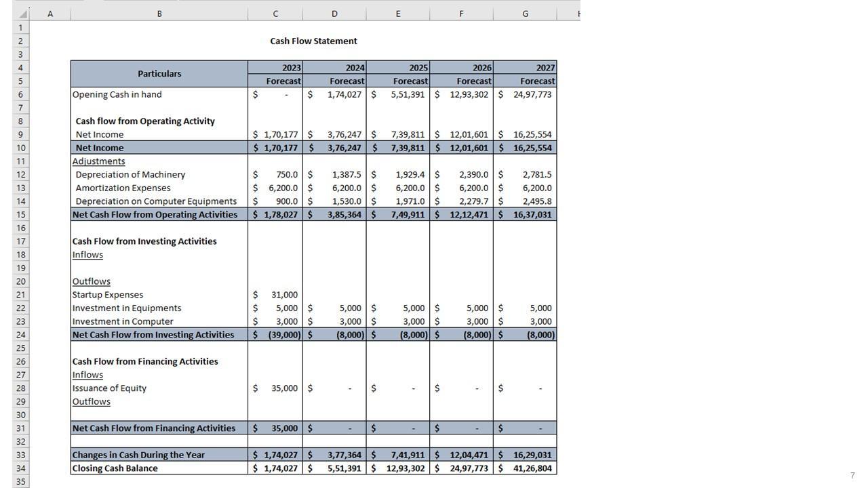868x488 pixels.
Task: Select the "Particulars" header cell
Action: click(159, 74)
